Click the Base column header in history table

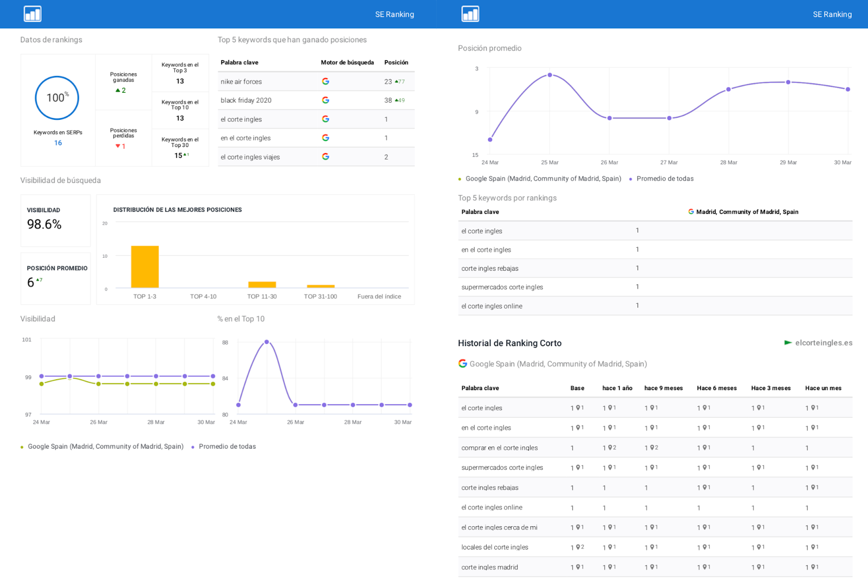(x=577, y=388)
